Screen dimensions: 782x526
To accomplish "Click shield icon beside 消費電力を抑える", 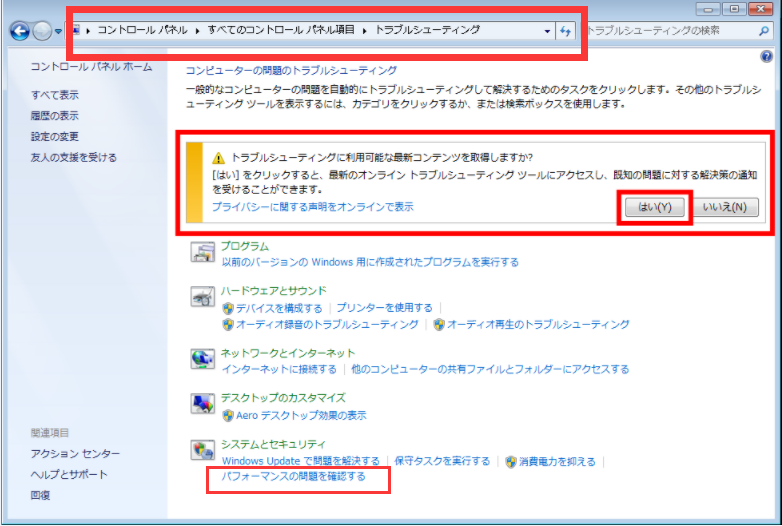I will tap(511, 462).
